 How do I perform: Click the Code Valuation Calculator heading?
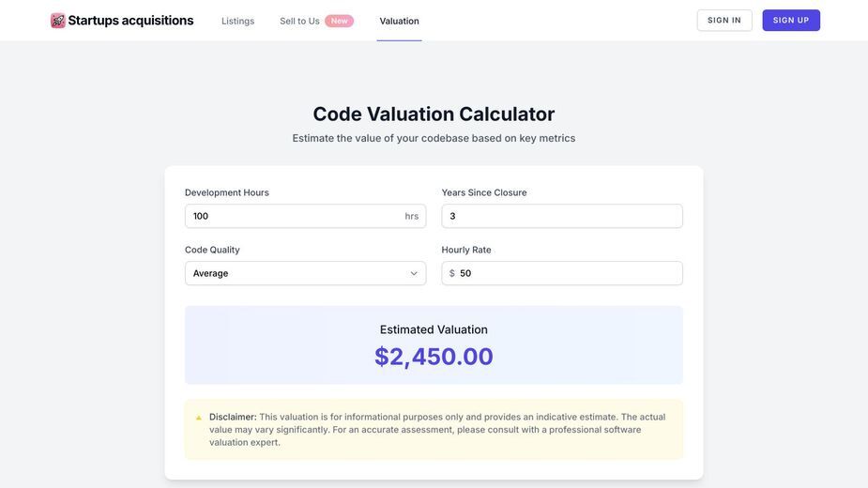(x=434, y=114)
